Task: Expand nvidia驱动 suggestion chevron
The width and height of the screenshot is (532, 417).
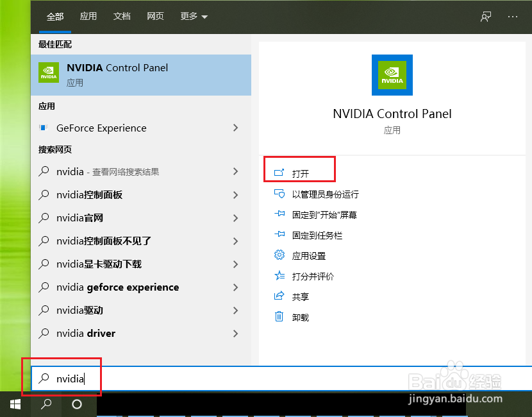Action: (x=235, y=311)
